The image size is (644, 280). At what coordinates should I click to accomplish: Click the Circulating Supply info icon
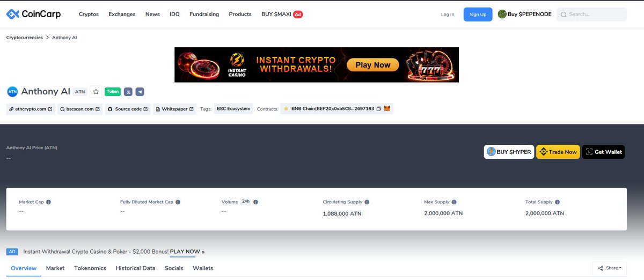pos(367,202)
